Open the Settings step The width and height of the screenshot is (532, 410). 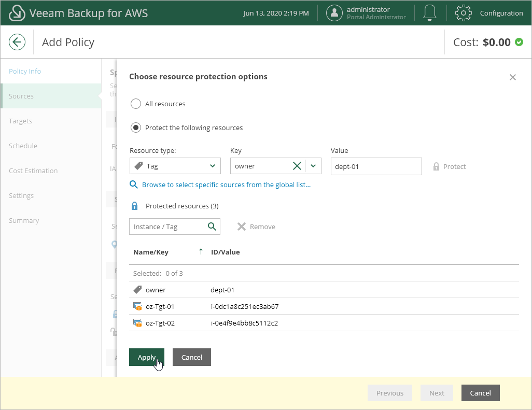tap(51, 195)
